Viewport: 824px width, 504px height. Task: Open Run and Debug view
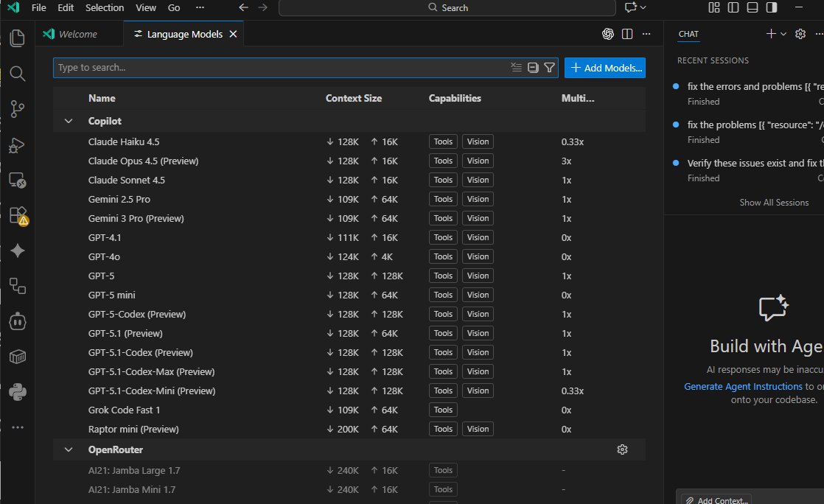(x=18, y=144)
